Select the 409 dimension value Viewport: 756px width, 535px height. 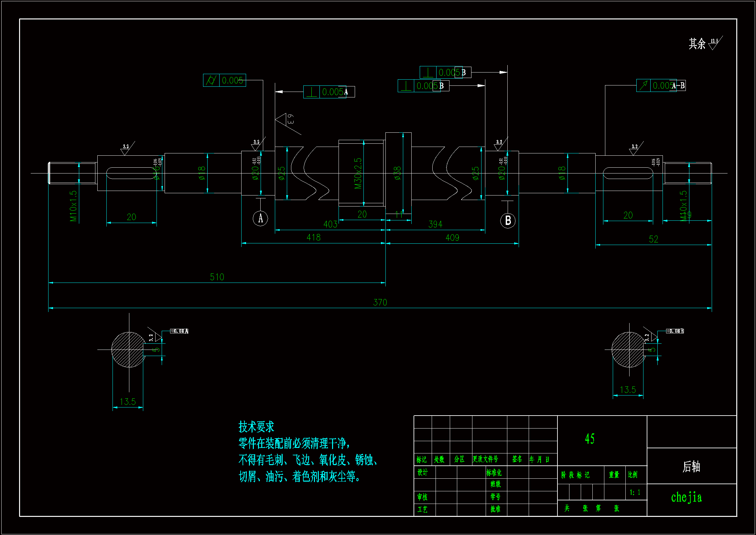click(x=452, y=238)
